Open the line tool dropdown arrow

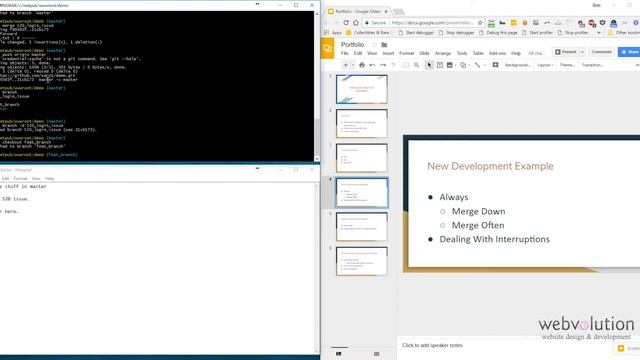[x=485, y=65]
